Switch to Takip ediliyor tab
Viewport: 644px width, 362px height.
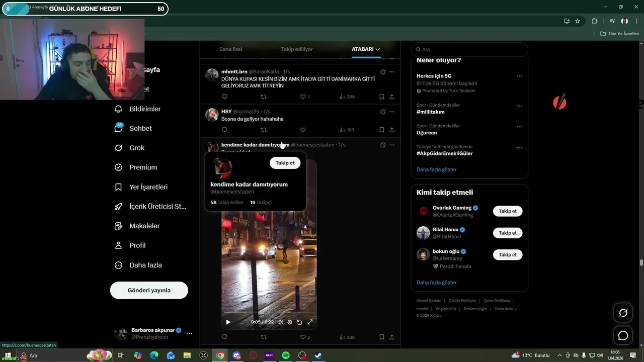click(x=297, y=49)
